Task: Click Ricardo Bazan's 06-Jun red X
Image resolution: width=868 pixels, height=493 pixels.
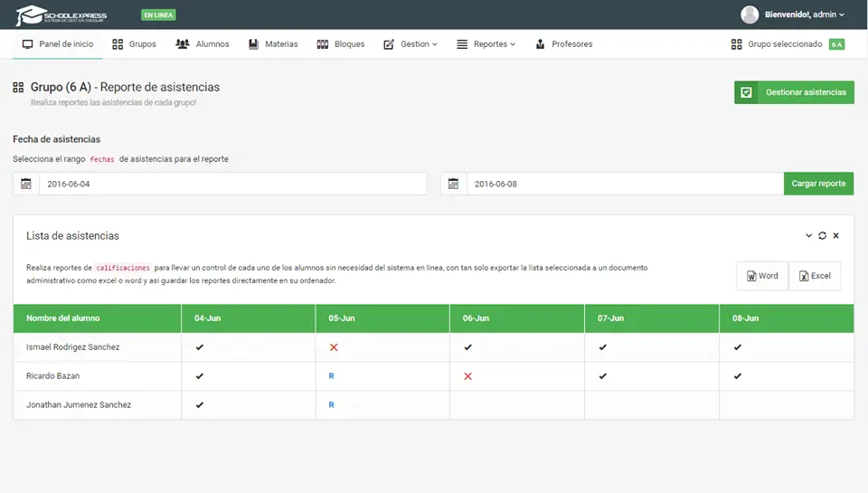Action: (x=467, y=376)
